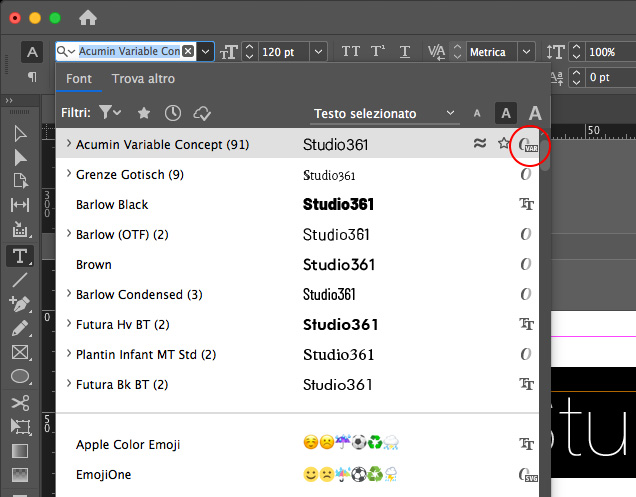Toggle Underline formatting
Image resolution: width=636 pixels, height=497 pixels.
pos(404,52)
